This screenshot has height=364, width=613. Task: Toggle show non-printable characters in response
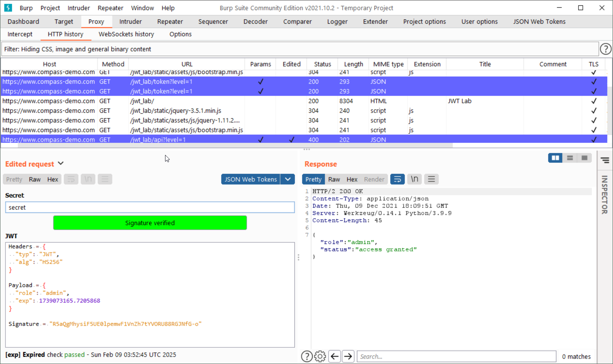coord(414,179)
